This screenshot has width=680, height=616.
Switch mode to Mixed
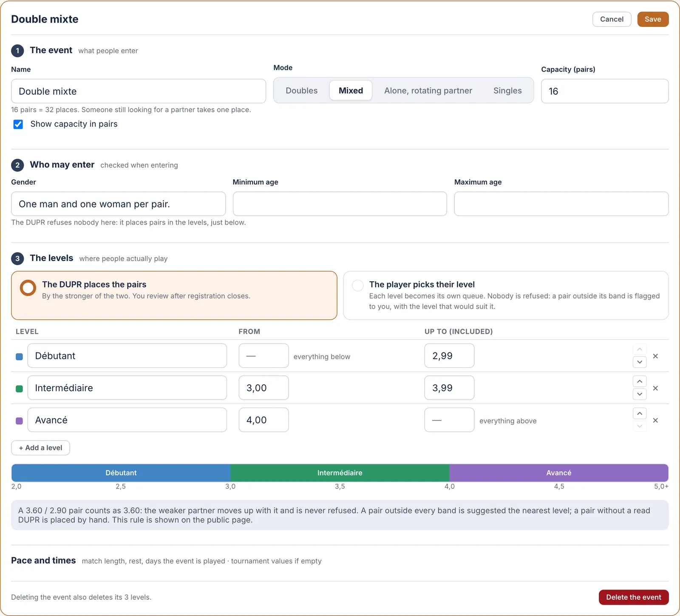click(351, 91)
